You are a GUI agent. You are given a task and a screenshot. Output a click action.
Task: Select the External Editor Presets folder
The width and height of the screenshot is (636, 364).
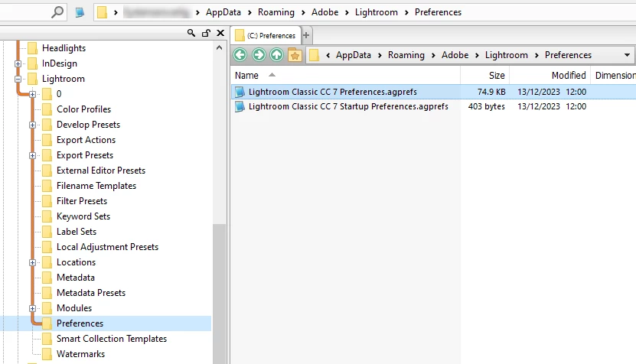coord(101,171)
